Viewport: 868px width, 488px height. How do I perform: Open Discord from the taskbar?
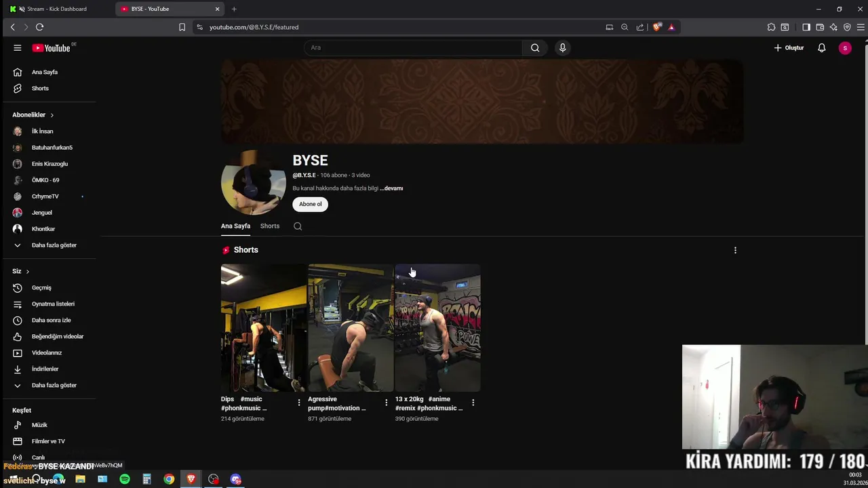(235, 479)
